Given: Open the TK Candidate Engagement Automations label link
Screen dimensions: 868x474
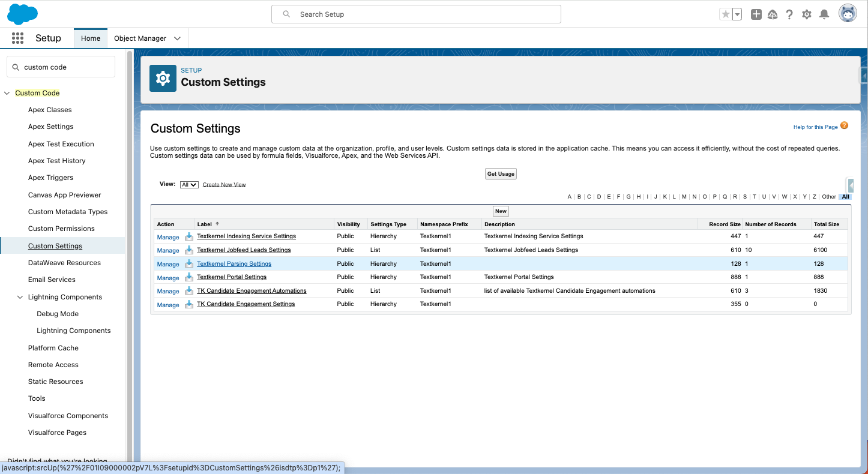Looking at the screenshot, I should pos(252,291).
